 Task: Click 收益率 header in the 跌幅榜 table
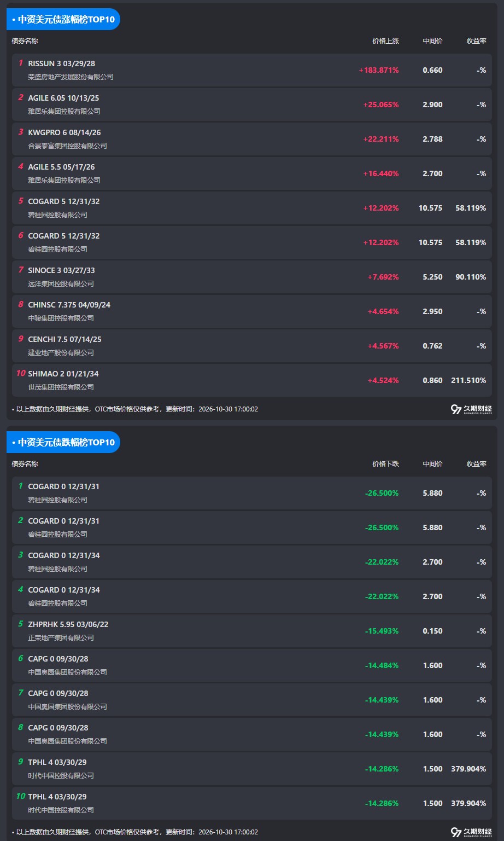tap(476, 464)
